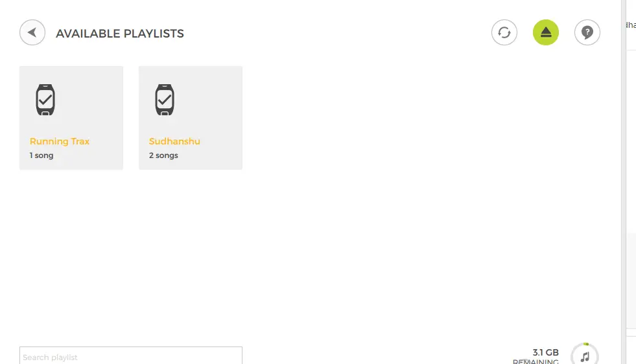Eject the watch using green button
Image resolution: width=636 pixels, height=364 pixels.
pos(545,32)
